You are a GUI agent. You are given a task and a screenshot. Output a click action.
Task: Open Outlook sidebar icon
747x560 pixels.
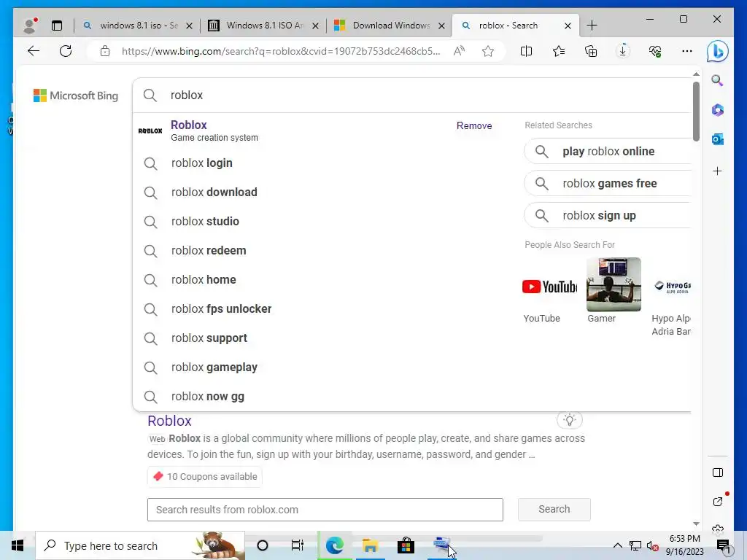(718, 139)
